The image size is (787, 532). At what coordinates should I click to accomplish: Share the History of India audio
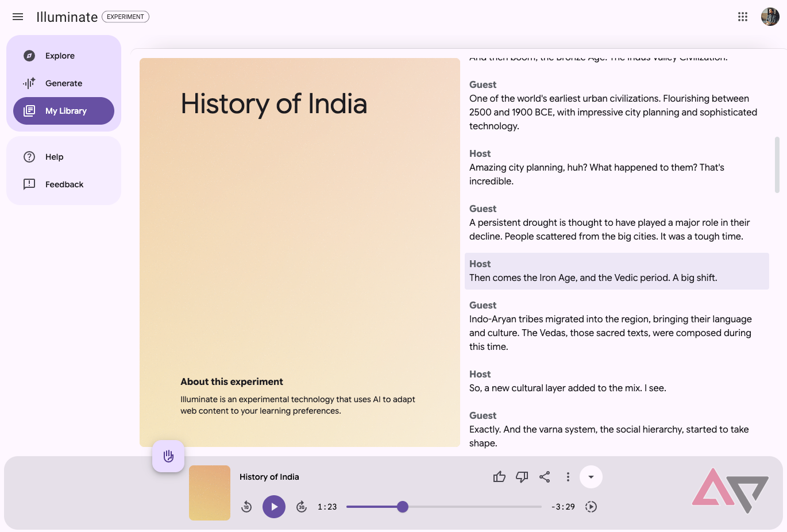(545, 477)
